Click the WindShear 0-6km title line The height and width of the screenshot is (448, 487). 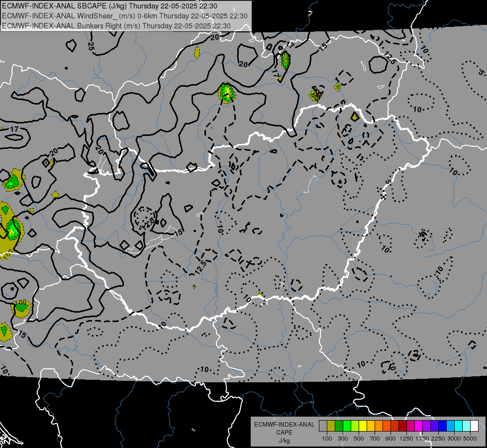[124, 16]
